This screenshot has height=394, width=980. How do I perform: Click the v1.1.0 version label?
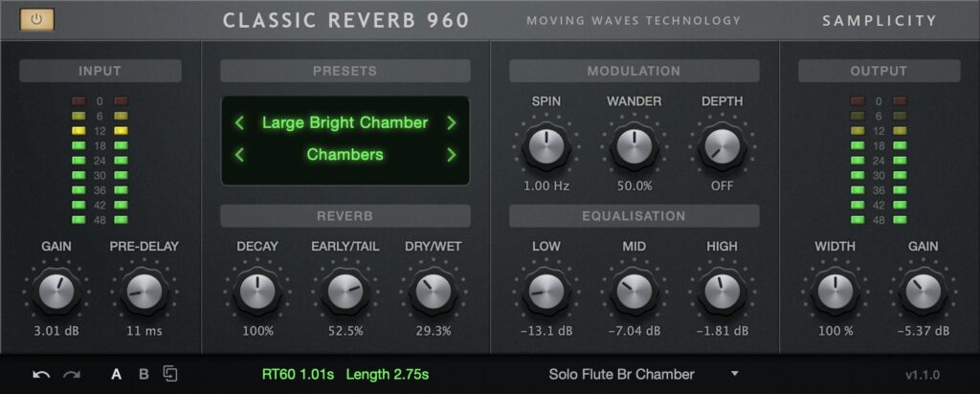922,375
